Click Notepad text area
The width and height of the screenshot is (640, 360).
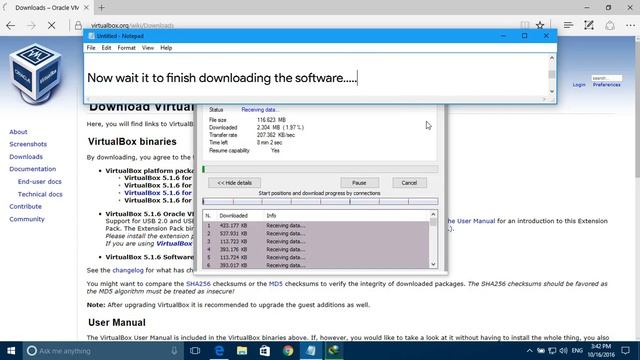pyautogui.click(x=316, y=76)
